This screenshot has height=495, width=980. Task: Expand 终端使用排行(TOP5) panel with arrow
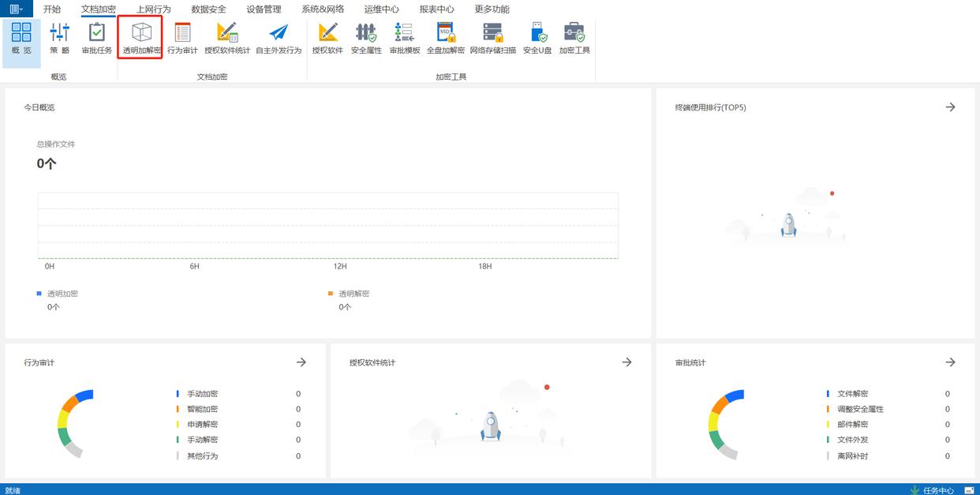[x=950, y=107]
